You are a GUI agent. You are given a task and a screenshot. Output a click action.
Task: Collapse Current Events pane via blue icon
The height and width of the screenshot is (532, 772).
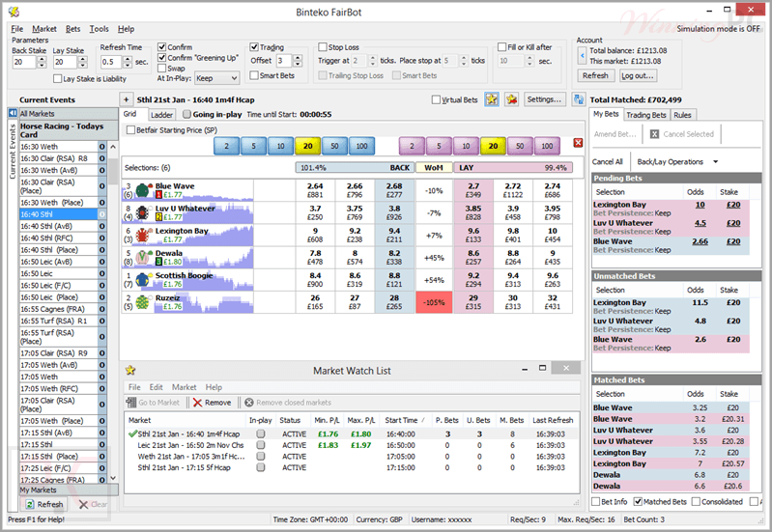pyautogui.click(x=14, y=113)
